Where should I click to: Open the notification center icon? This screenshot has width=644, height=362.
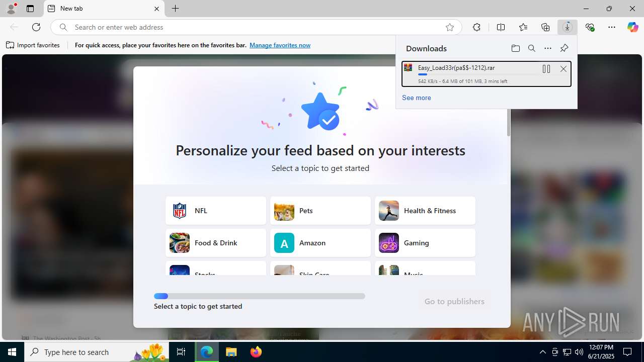tap(628, 352)
